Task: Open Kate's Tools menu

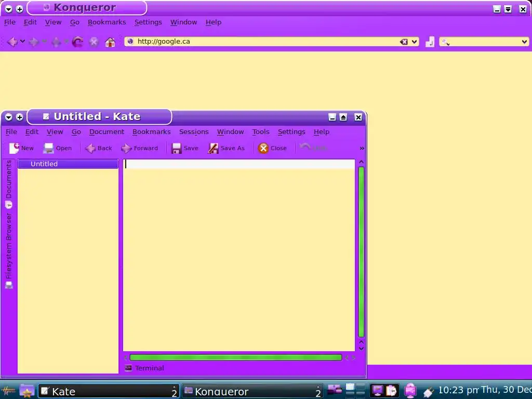Action: coord(261,131)
